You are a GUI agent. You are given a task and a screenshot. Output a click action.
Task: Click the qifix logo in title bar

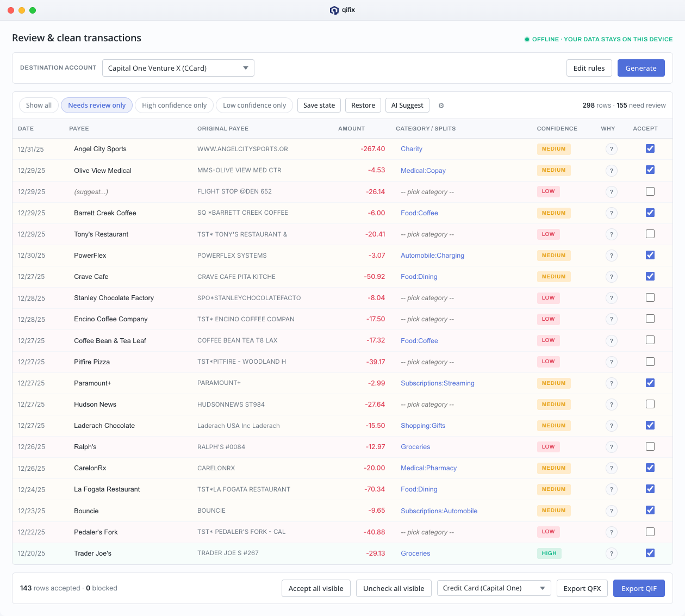[334, 10]
